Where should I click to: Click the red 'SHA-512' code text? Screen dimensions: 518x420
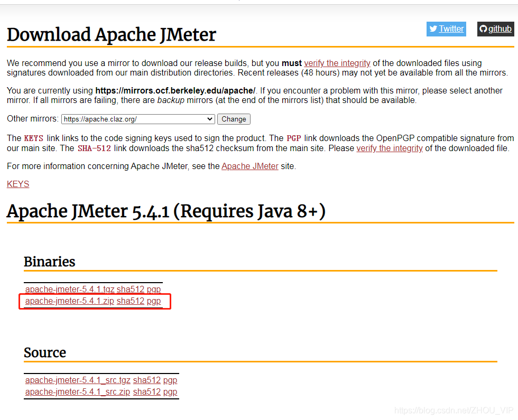94,148
